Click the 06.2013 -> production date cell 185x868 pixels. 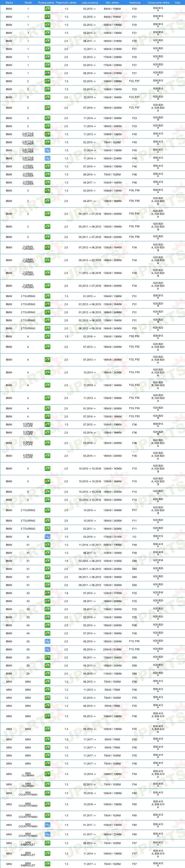coord(90,682)
